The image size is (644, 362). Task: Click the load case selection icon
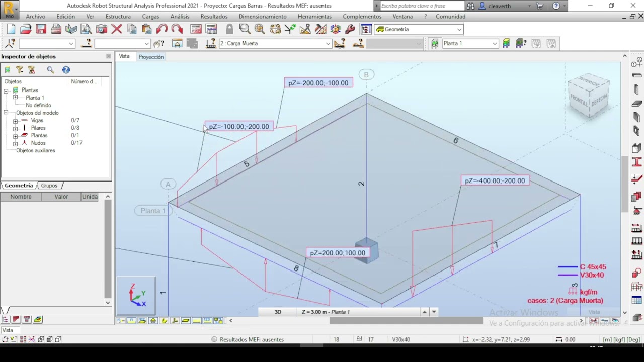(211, 43)
